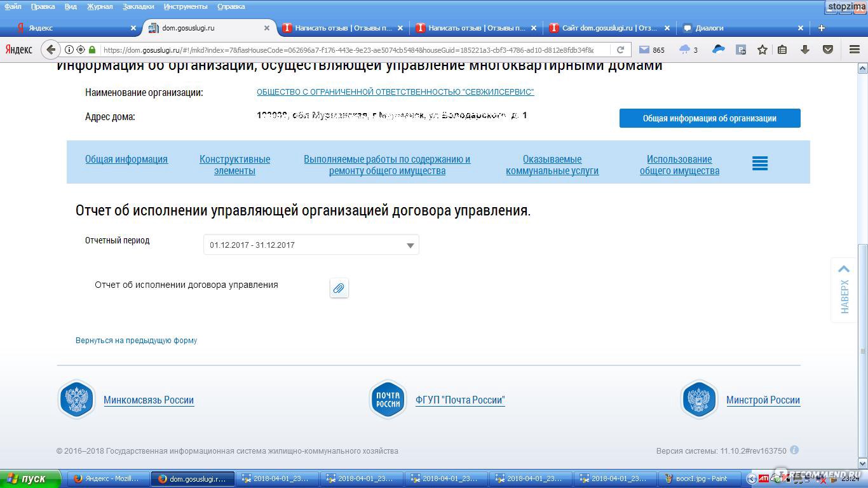Open the Минстрой России link
The image size is (868, 488).
763,400
